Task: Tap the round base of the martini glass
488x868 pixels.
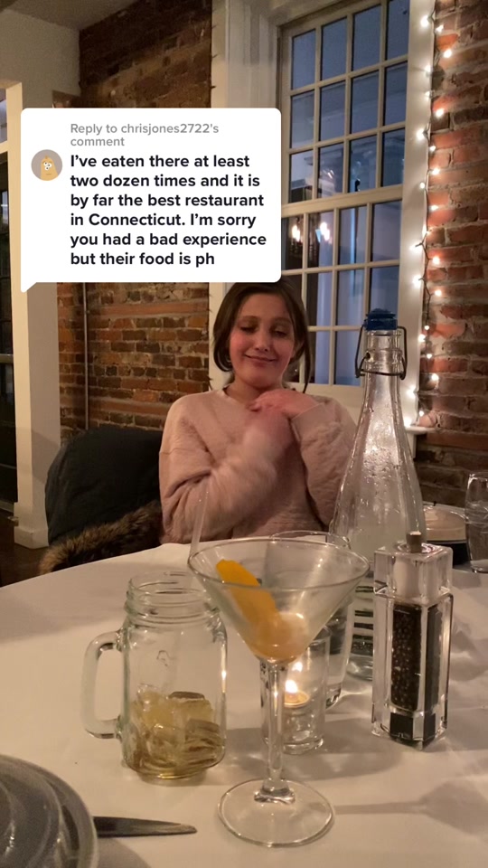Action: [x=276, y=813]
